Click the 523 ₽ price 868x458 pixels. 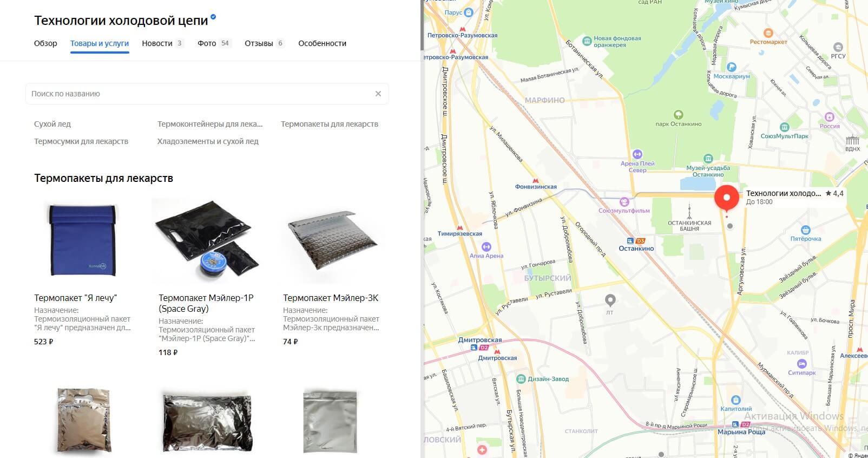click(44, 342)
